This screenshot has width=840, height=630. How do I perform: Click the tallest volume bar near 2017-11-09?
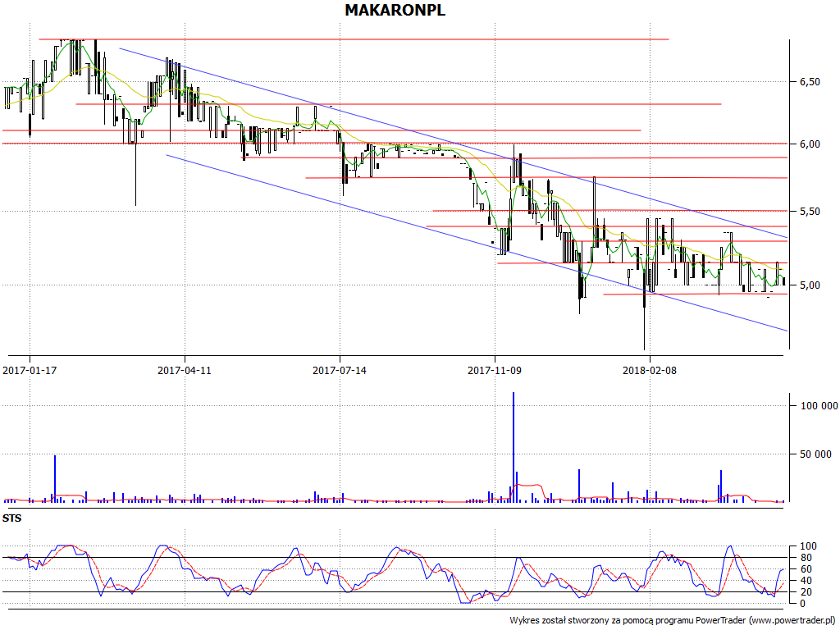tap(514, 447)
